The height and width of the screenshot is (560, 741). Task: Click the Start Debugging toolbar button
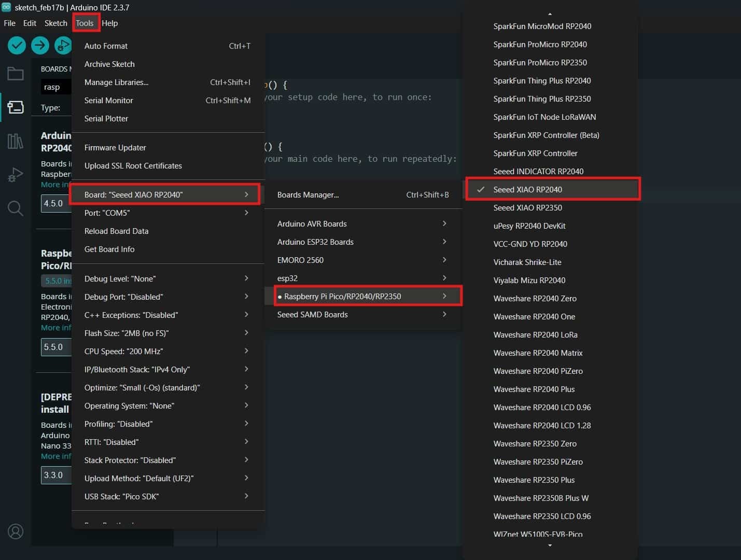click(63, 46)
